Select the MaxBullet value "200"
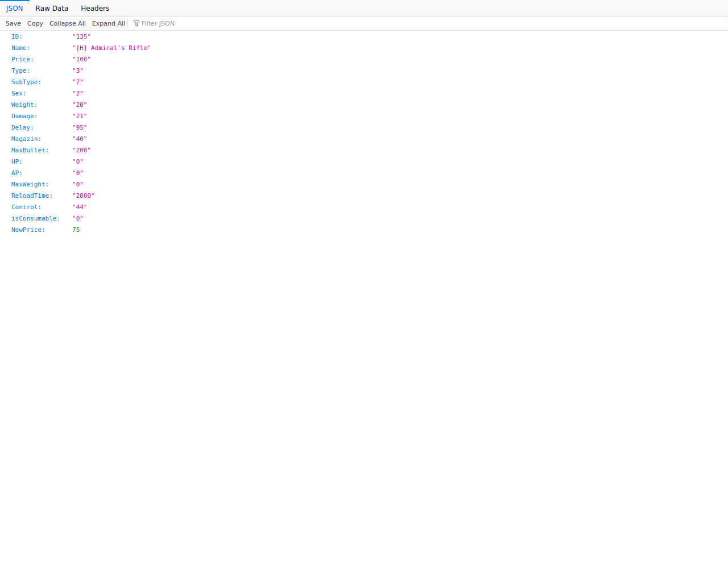Screen dimensions: 728x582 click(x=81, y=150)
